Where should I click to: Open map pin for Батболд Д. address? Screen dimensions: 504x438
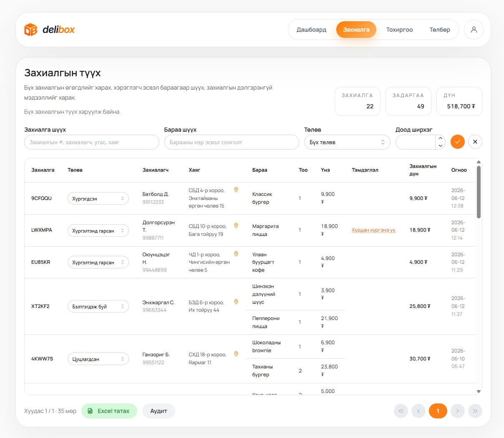236,190
